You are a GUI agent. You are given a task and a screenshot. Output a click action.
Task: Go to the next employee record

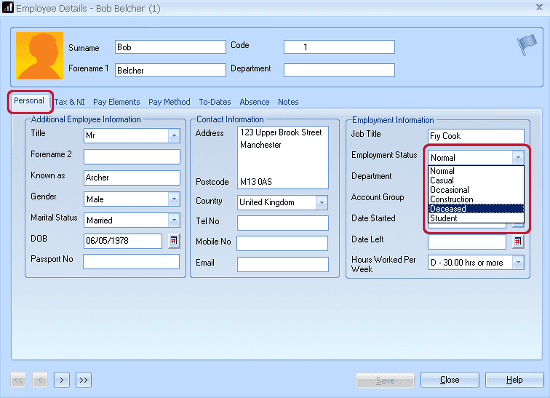[x=62, y=380]
